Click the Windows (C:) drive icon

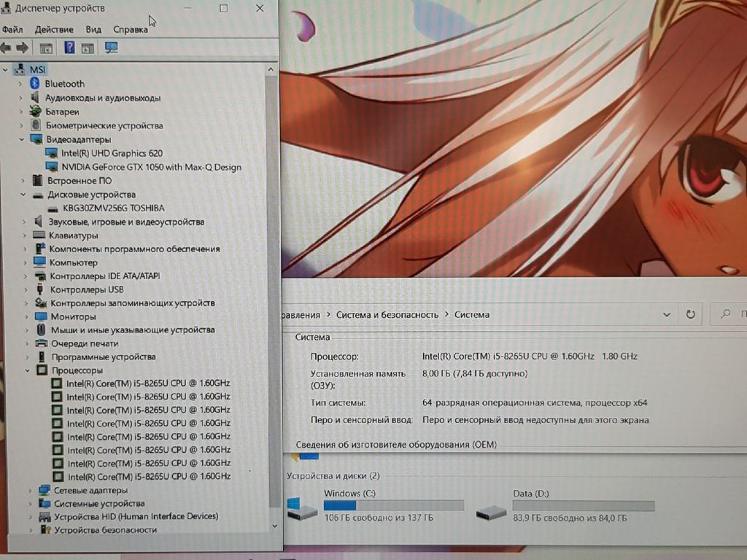[302, 509]
